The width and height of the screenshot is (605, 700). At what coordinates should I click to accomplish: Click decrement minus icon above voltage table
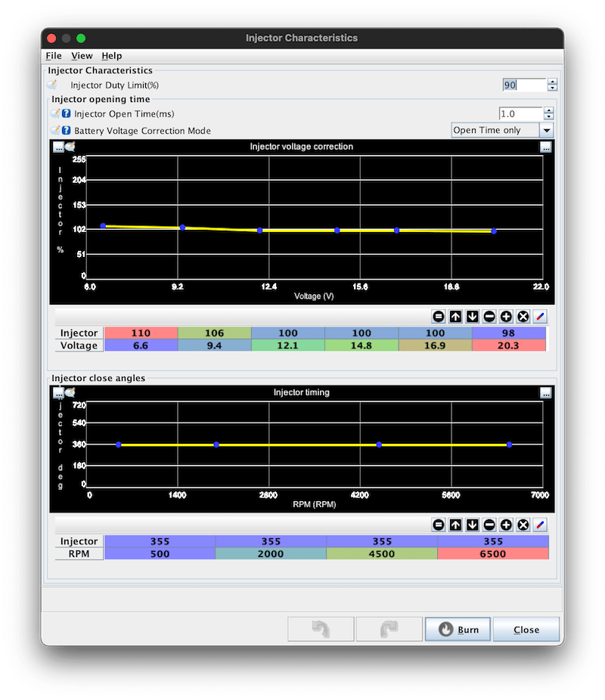pyautogui.click(x=489, y=317)
